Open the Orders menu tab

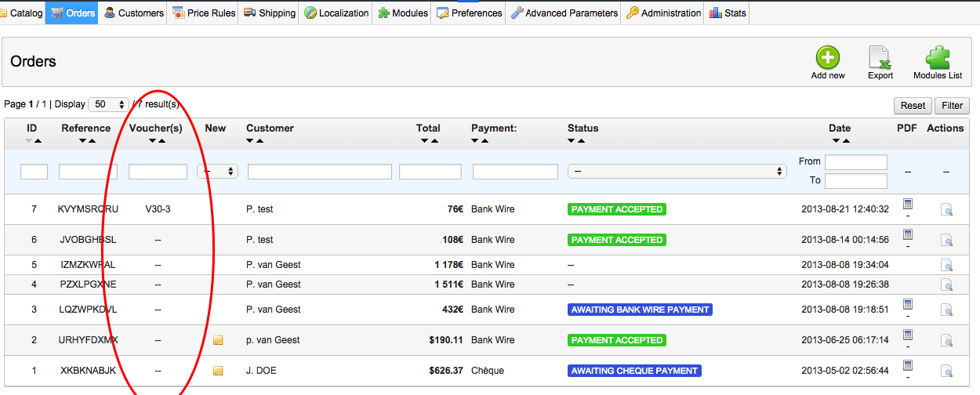[72, 13]
